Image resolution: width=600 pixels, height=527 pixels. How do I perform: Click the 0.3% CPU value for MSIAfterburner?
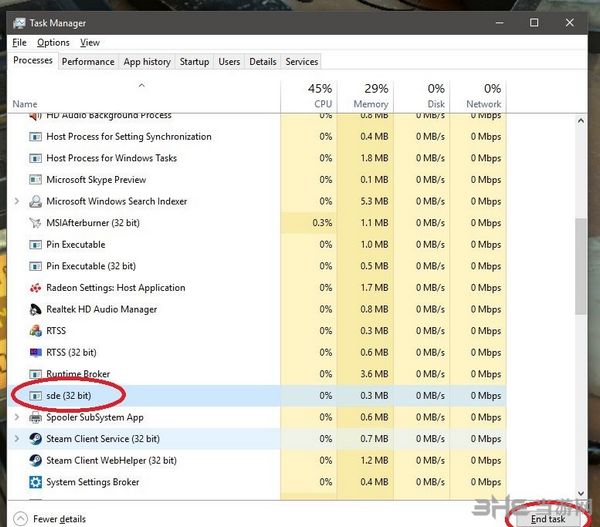322,223
